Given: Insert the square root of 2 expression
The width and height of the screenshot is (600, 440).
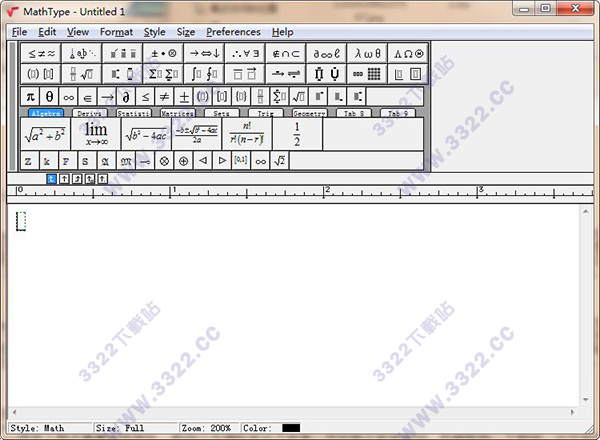Looking at the screenshot, I should [x=280, y=161].
